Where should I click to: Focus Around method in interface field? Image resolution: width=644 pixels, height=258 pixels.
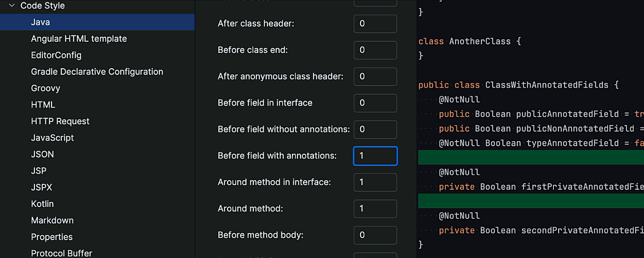[x=375, y=182]
